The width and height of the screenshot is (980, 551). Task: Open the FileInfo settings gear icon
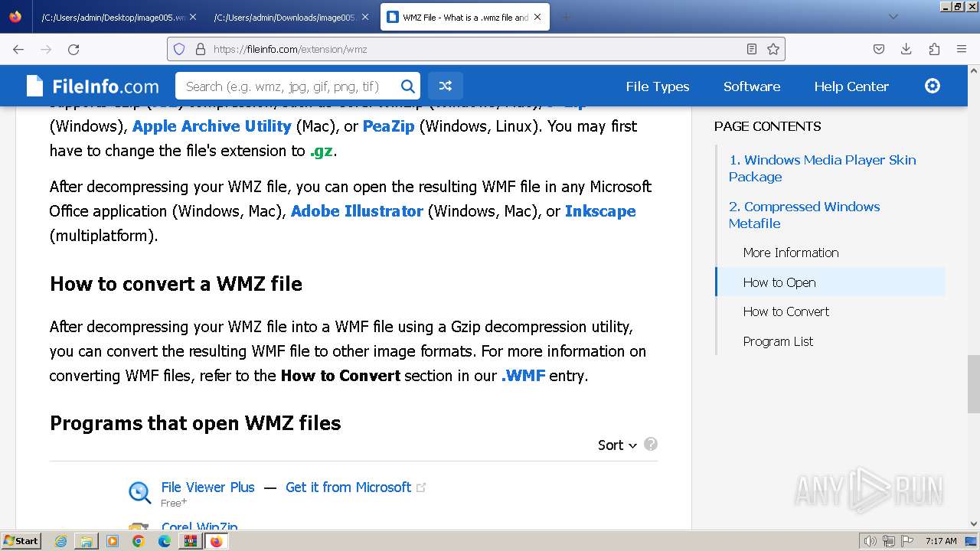pos(933,86)
